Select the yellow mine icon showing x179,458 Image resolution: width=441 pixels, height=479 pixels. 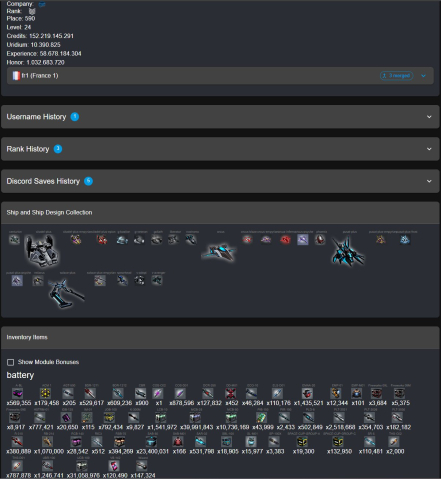[x=46, y=394]
